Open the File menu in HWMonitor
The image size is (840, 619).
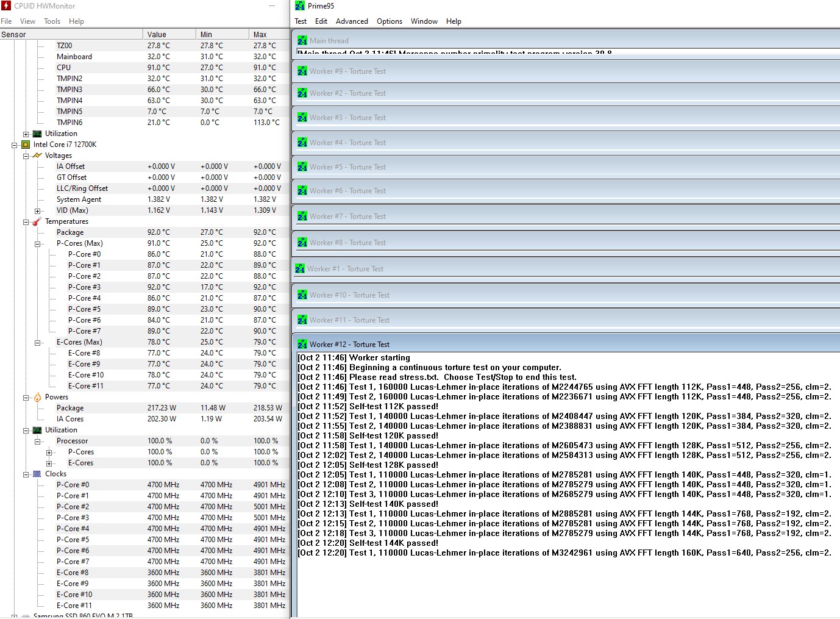click(6, 21)
